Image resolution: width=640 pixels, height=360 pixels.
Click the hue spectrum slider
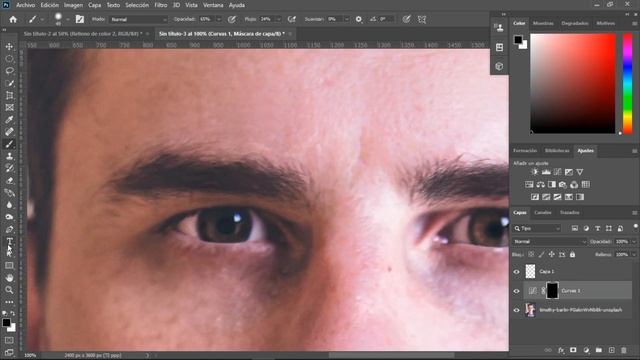click(628, 84)
